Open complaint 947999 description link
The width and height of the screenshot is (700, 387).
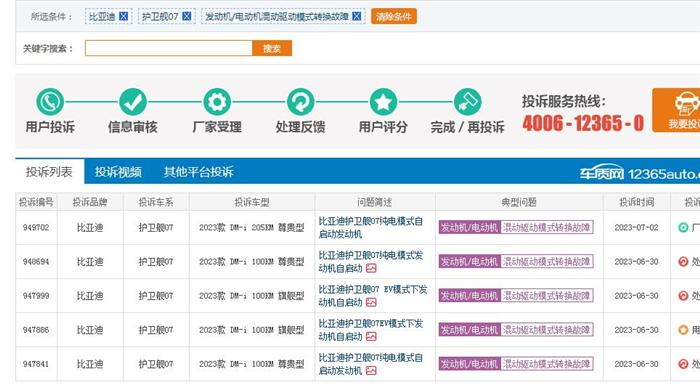click(x=373, y=295)
